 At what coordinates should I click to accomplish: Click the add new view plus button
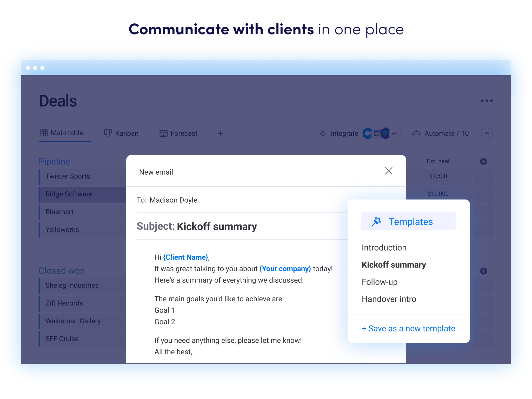pyautogui.click(x=220, y=133)
